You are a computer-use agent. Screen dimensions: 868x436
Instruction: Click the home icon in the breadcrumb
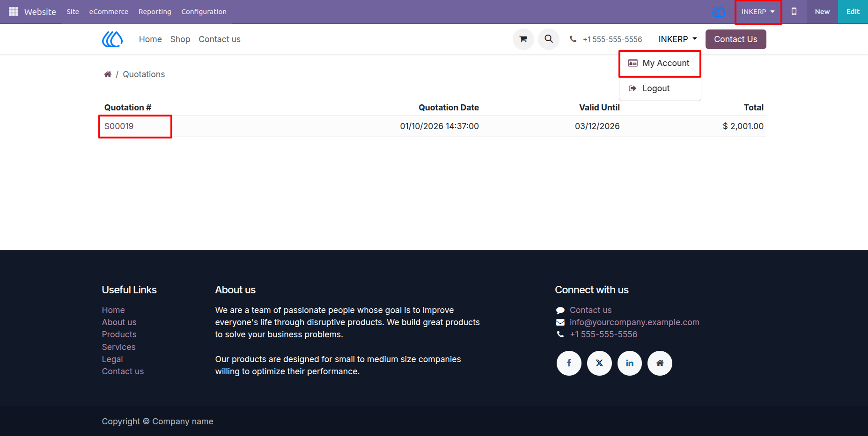(108, 74)
